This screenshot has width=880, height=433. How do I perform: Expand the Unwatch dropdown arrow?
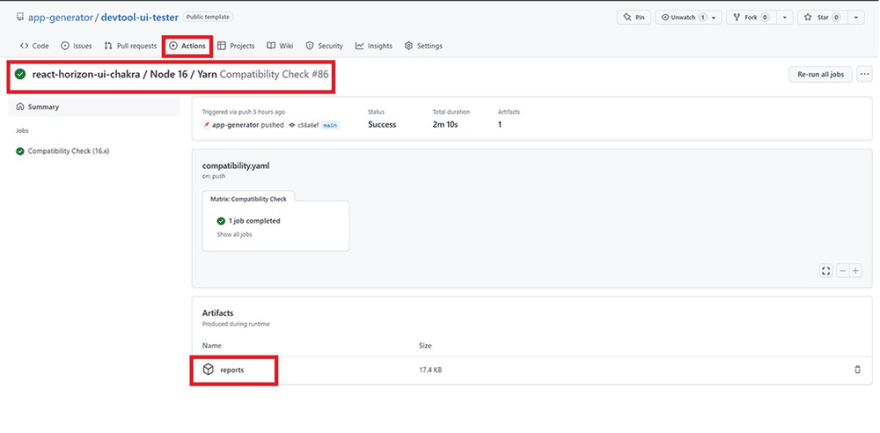[x=714, y=17]
